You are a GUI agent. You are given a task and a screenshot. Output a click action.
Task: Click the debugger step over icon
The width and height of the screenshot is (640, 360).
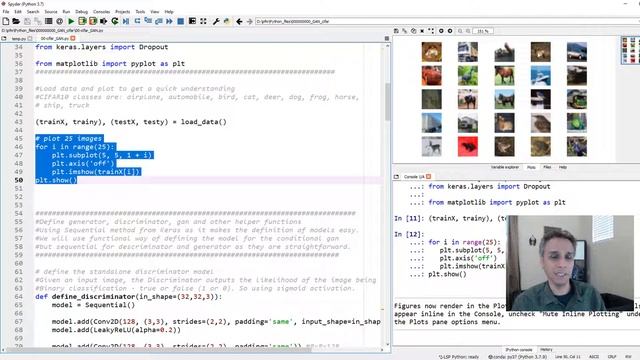[137, 21]
